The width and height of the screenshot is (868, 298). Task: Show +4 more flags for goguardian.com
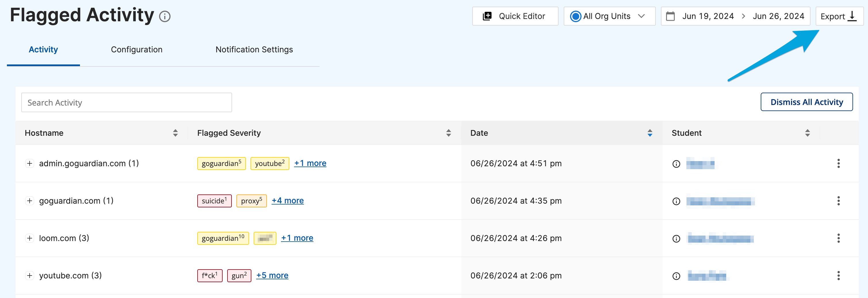point(287,200)
